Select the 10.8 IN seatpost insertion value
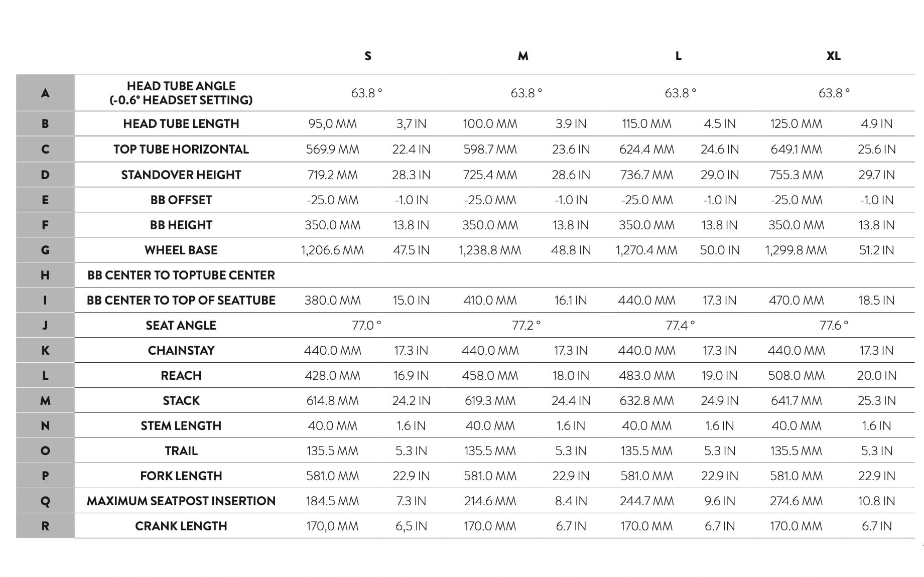The height and width of the screenshot is (577, 924). point(876,501)
